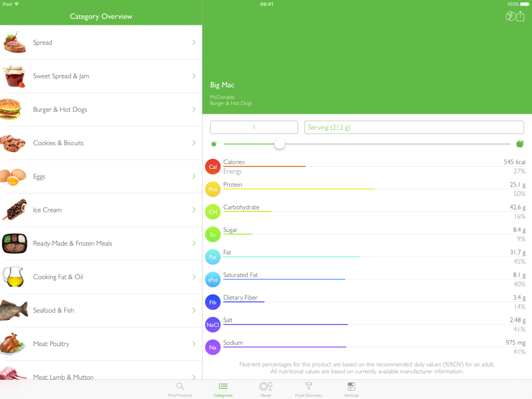Expand Seafood & Fish chevron
The width and height of the screenshot is (532, 399).
[x=194, y=310]
